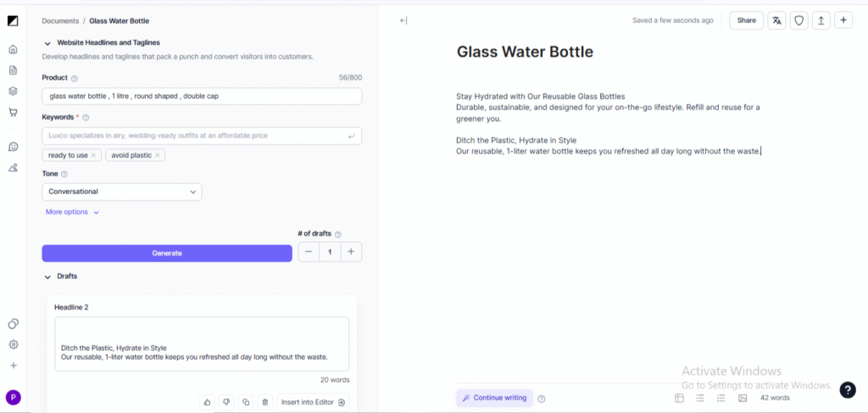Screen dimensions: 868x413
Task: Delete the Headline 2 draft with trash icon
Action: pos(264,402)
